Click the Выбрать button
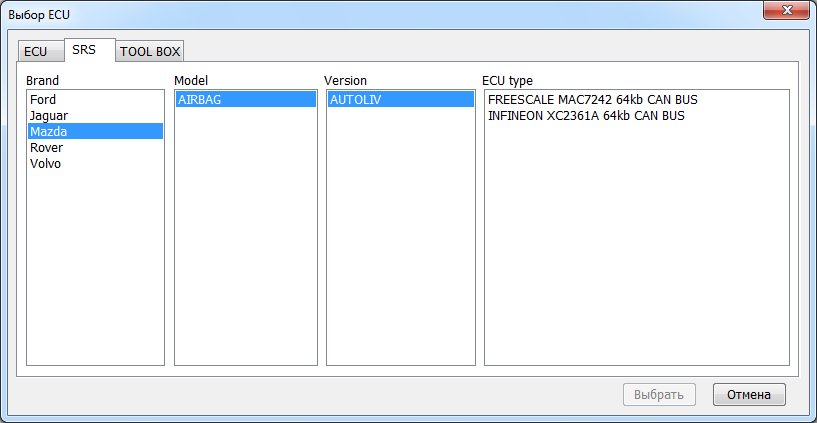This screenshot has width=817, height=423. coord(659,394)
